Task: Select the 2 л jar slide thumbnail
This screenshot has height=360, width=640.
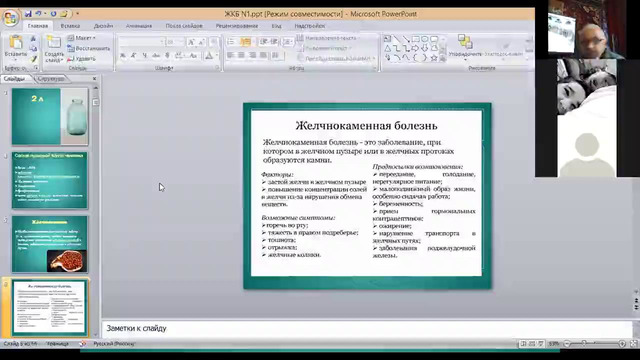Action: pyautogui.click(x=50, y=117)
